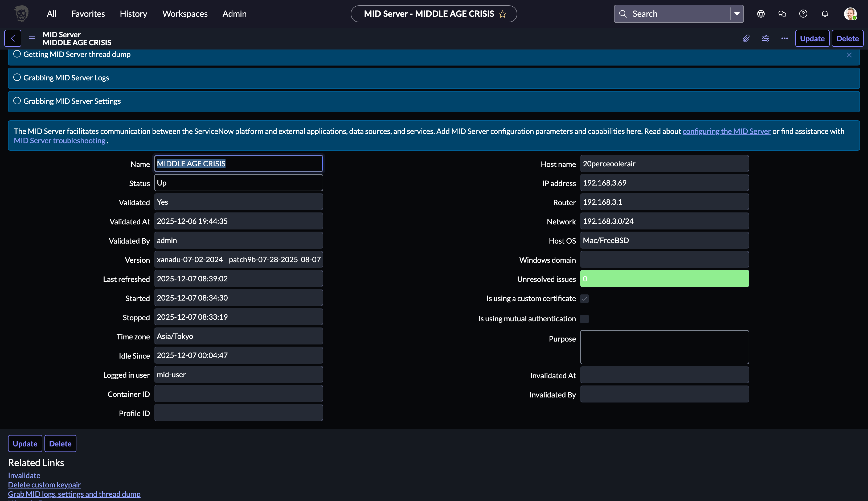
Task: Click the Invalidate related link
Action: (24, 475)
